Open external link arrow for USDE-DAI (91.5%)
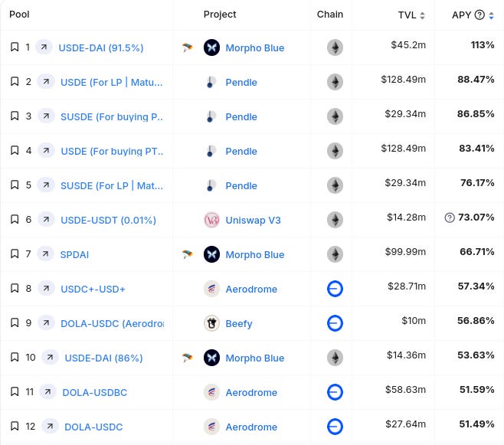504x445 pixels. [x=44, y=47]
